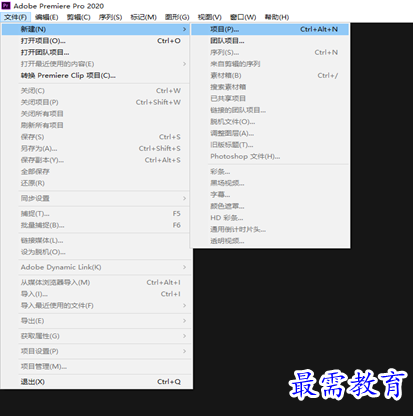Expand 打开最近使用的内容(E) submenu

pyautogui.click(x=96, y=64)
